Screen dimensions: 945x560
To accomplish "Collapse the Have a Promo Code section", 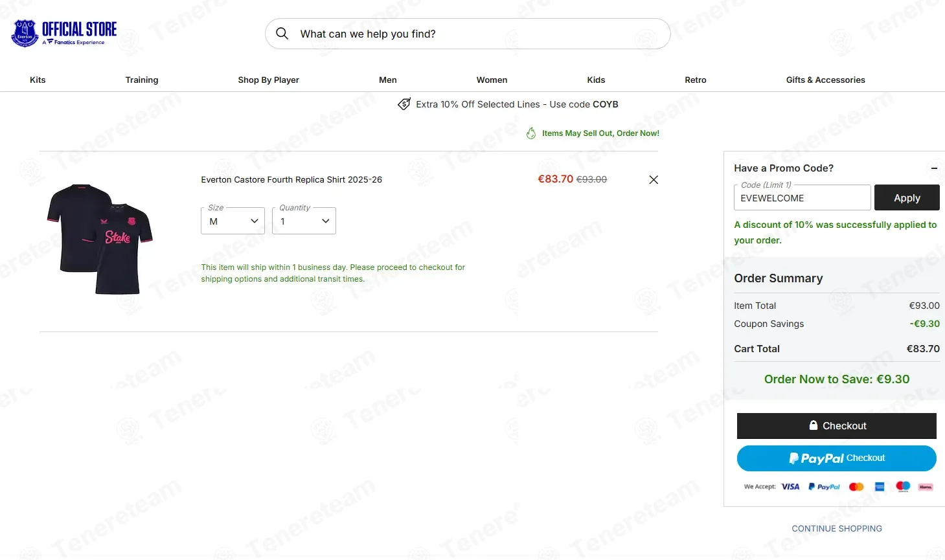I will tap(934, 168).
